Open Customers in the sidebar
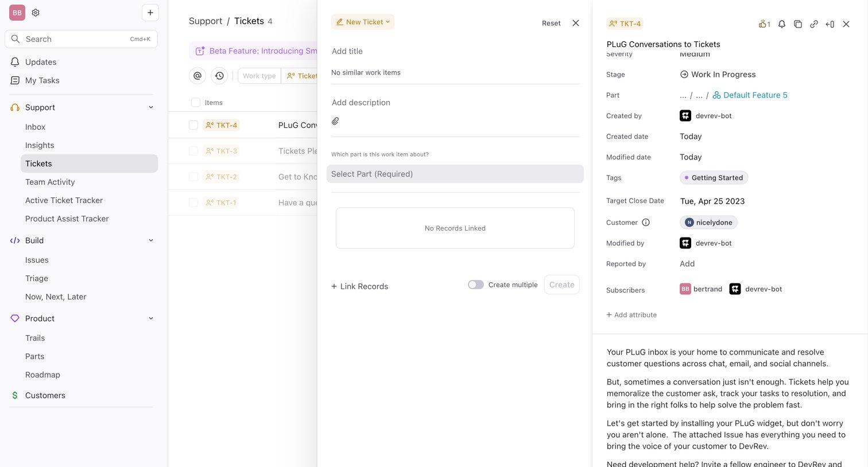Screen dimensions: 868x467 (x=45, y=395)
